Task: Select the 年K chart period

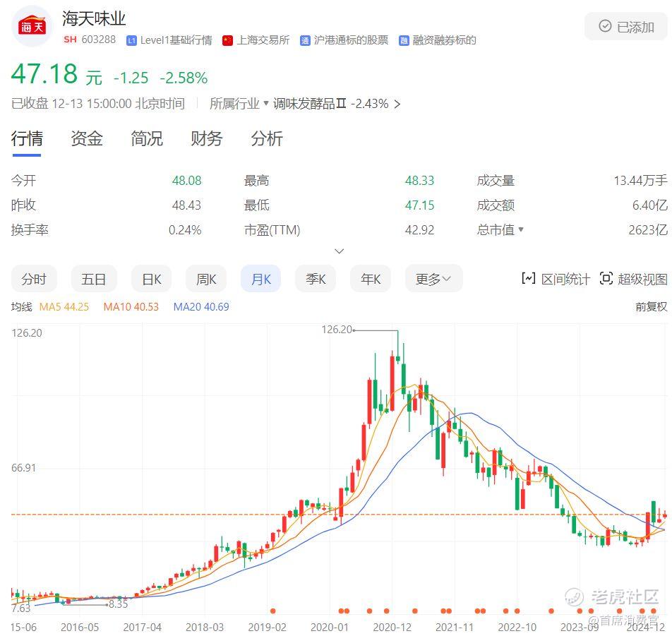Action: [x=371, y=279]
